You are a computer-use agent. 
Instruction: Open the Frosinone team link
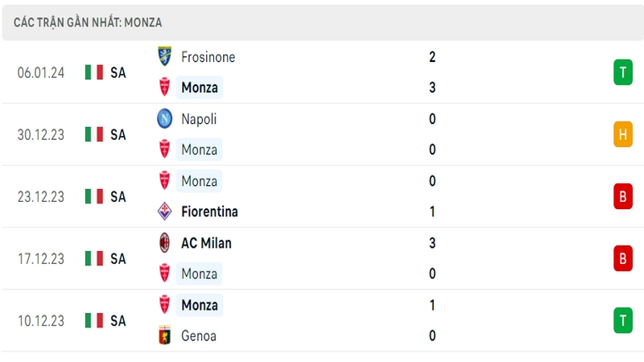(x=208, y=57)
